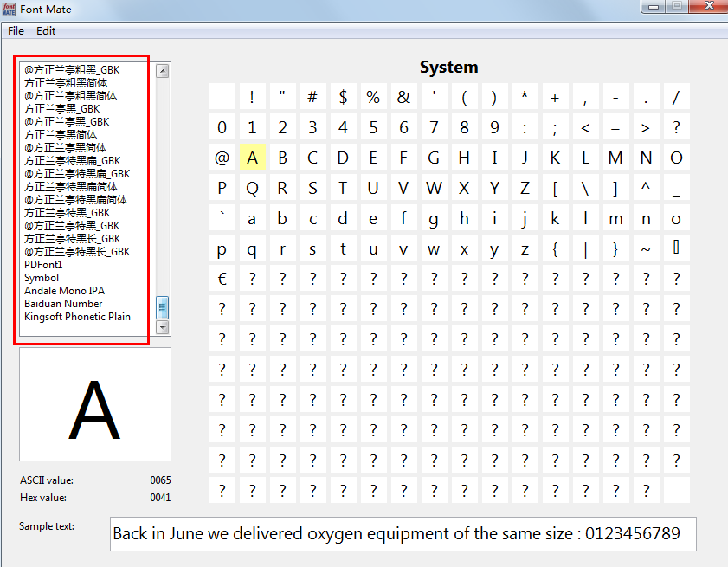The width and height of the screenshot is (728, 567).
Task: Select the lowercase k character cell
Action: click(555, 218)
